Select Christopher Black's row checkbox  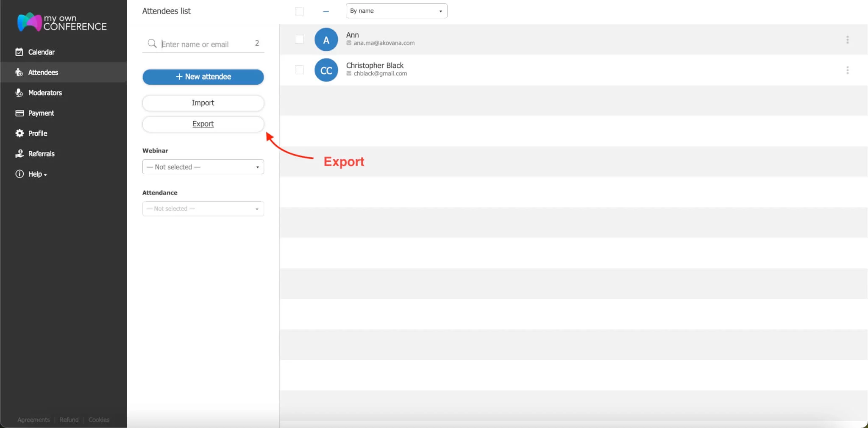[299, 70]
